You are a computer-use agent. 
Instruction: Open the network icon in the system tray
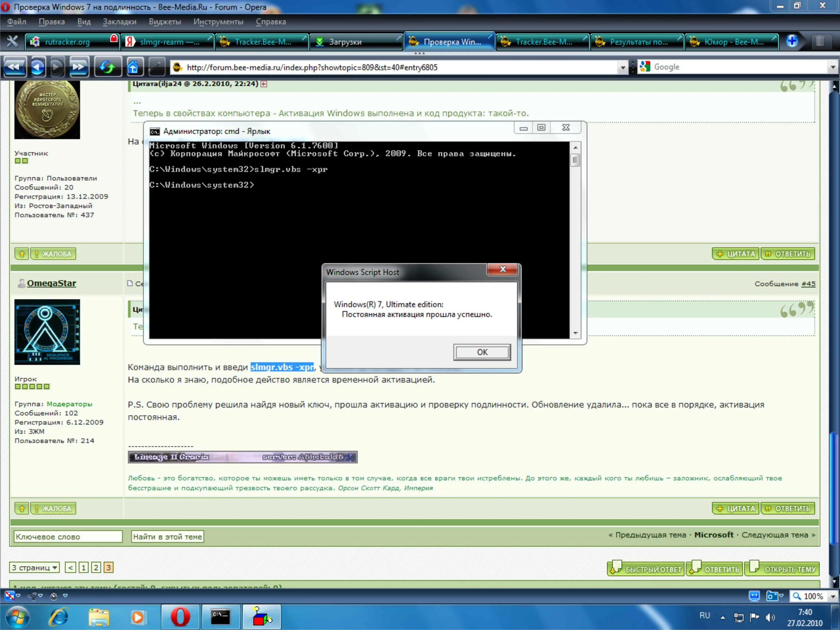[739, 617]
